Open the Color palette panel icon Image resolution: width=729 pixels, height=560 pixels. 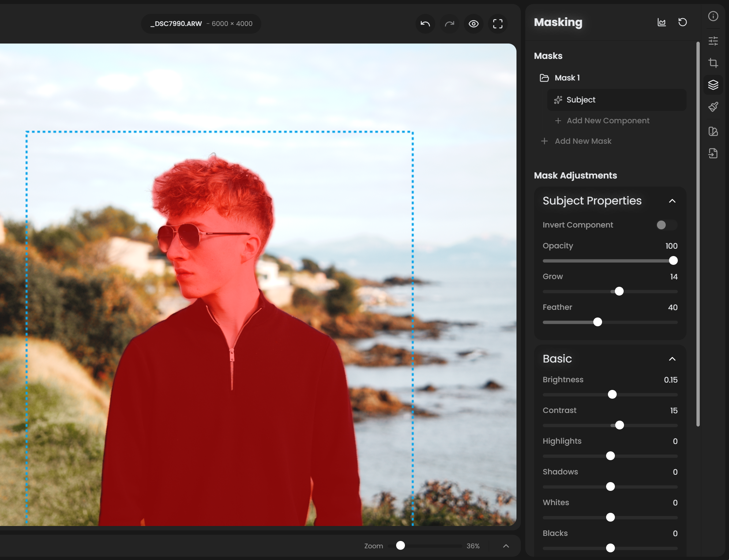tap(713, 132)
